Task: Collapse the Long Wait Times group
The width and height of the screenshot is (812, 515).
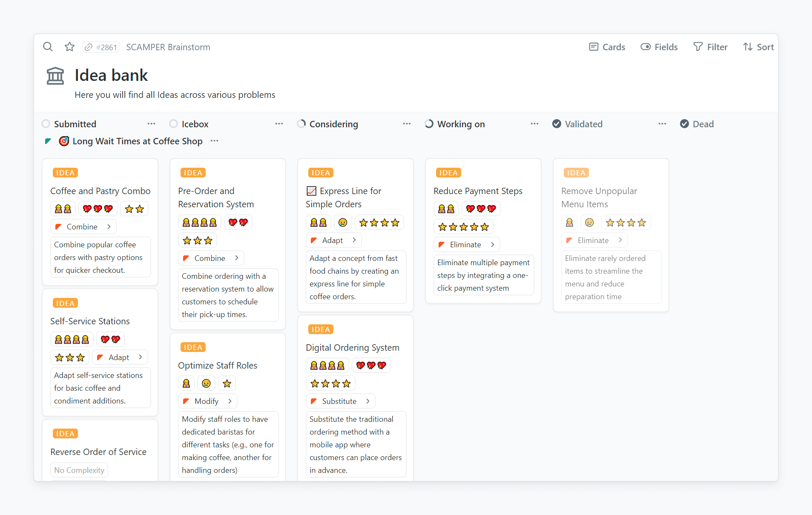Action: coord(48,141)
